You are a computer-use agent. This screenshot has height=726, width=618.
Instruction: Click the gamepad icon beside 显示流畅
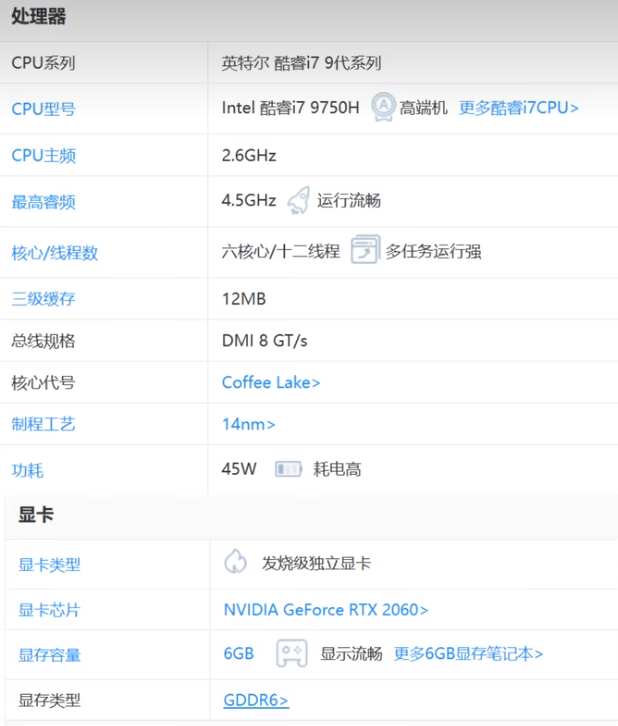coord(291,653)
